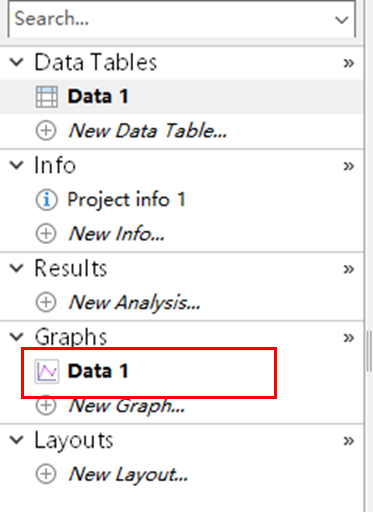Screen dimensions: 373x512
Task: Click the plus icon beside New Layout
Action: [x=46, y=474]
